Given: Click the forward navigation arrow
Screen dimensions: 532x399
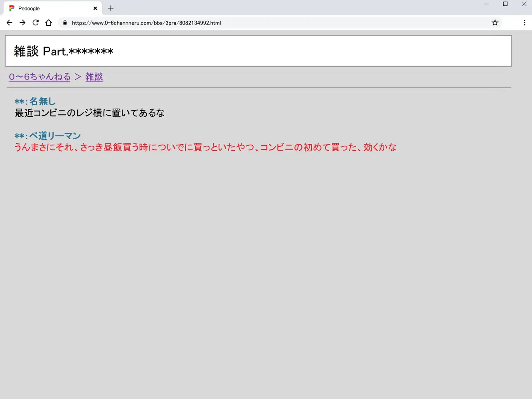Looking at the screenshot, I should (x=22, y=23).
